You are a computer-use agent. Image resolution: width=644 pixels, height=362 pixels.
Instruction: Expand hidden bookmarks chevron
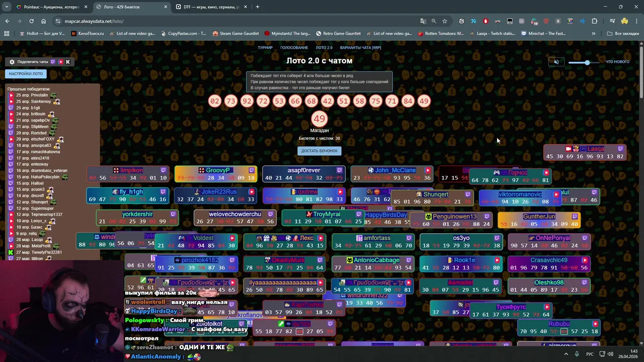point(594,34)
